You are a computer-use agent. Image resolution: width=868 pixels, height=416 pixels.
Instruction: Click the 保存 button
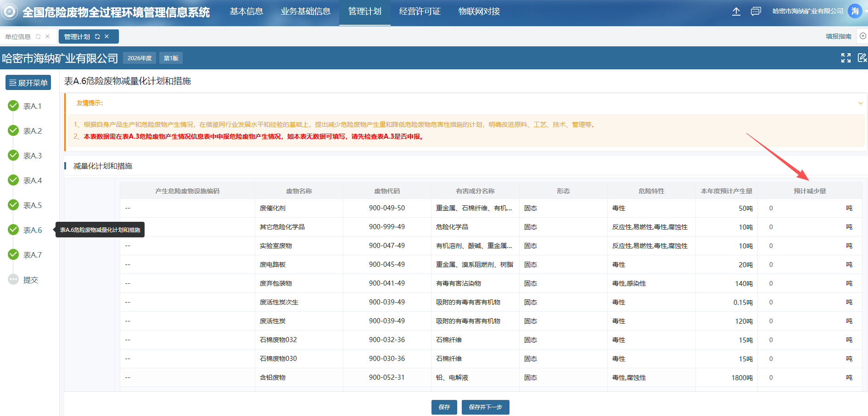pos(444,407)
